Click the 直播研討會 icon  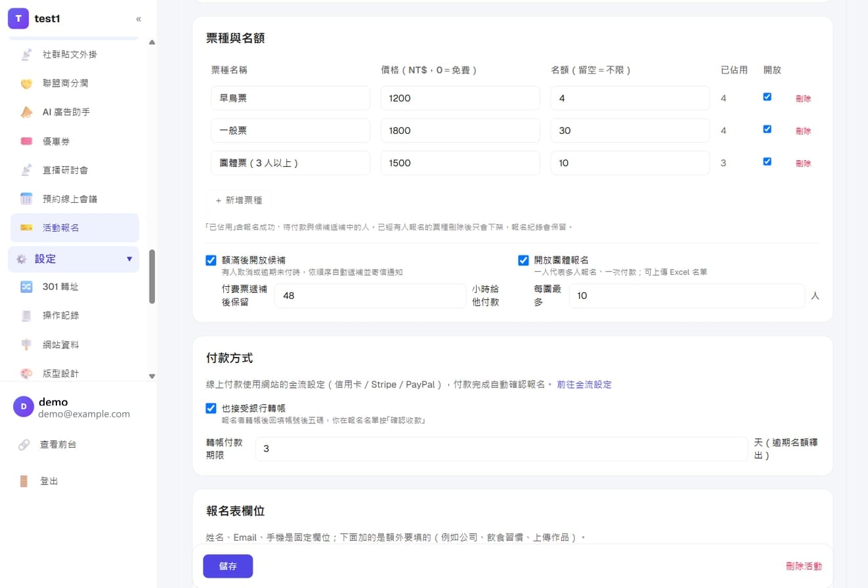(x=26, y=170)
